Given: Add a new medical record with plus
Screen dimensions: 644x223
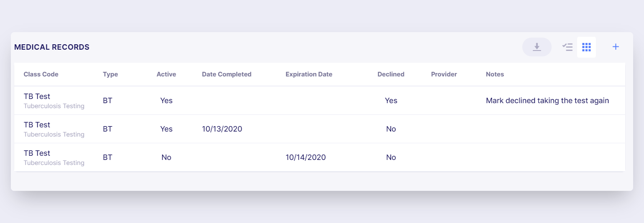Looking at the screenshot, I should 616,47.
